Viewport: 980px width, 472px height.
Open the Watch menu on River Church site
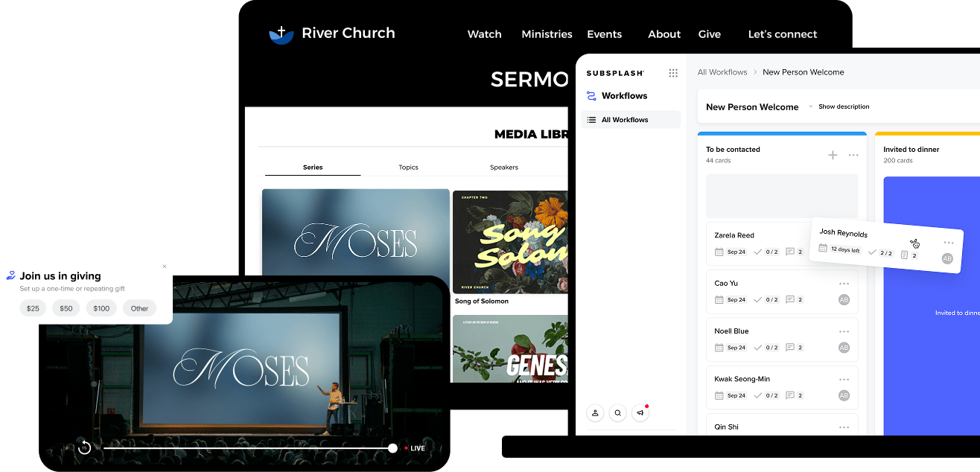tap(484, 34)
